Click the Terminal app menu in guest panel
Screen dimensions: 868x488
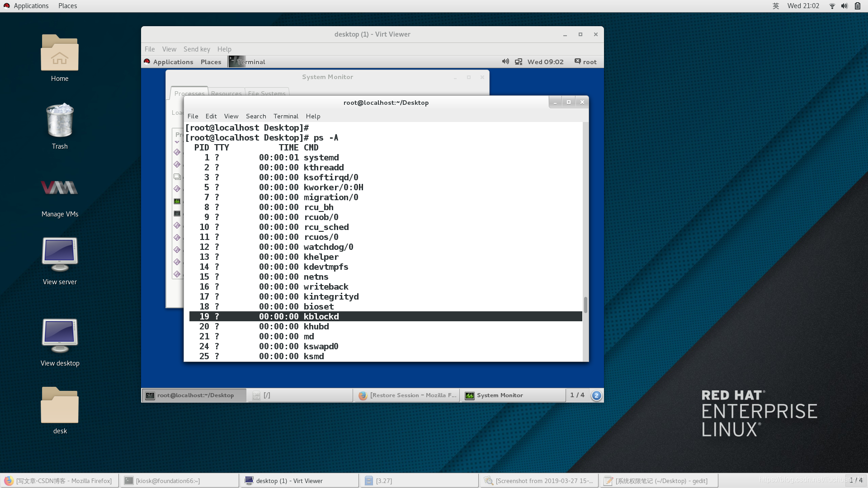247,62
